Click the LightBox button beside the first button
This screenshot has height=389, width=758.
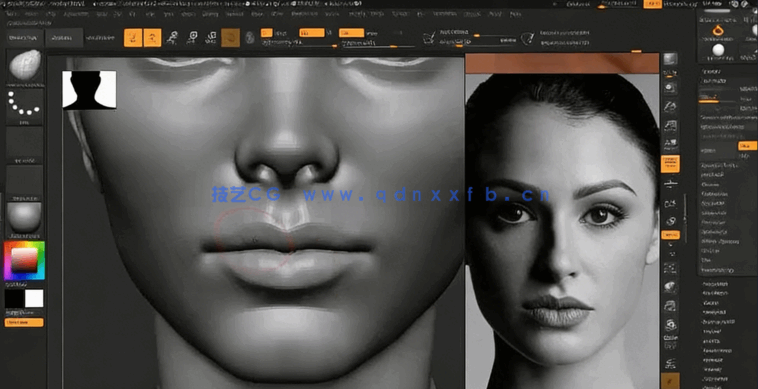pos(64,38)
